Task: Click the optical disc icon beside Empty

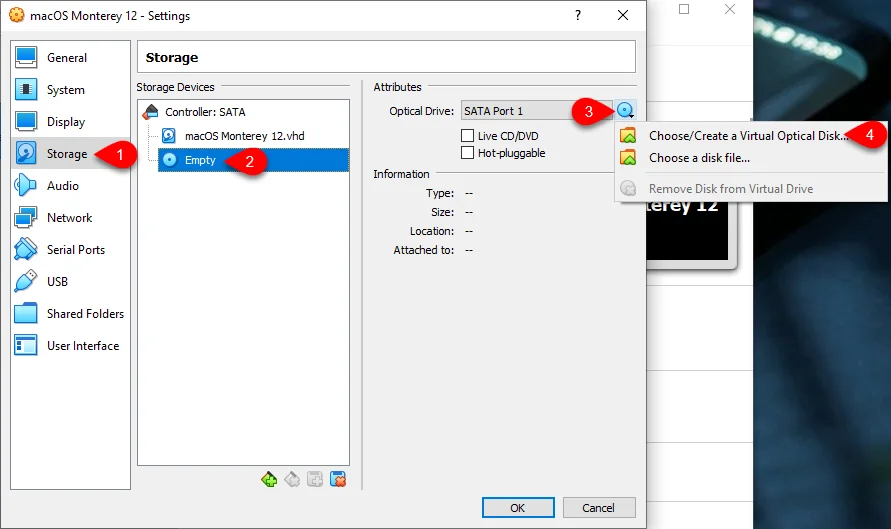Action: point(169,160)
